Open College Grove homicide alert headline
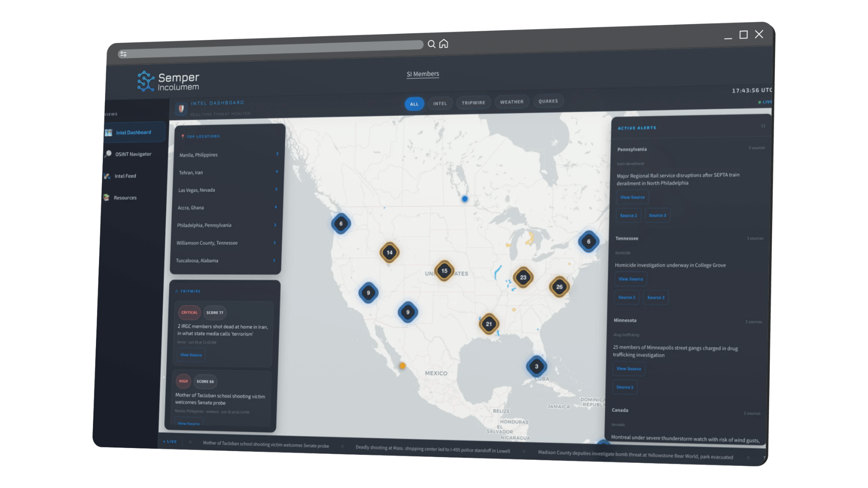 pos(670,265)
